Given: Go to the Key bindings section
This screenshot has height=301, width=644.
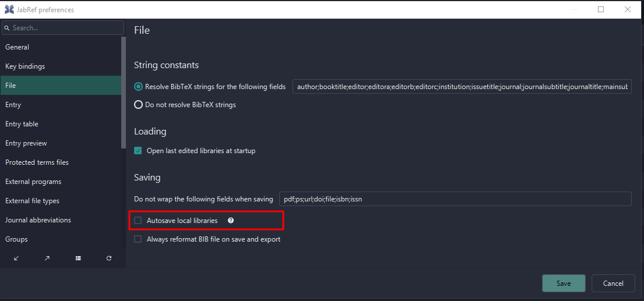Looking at the screenshot, I should coord(25,66).
